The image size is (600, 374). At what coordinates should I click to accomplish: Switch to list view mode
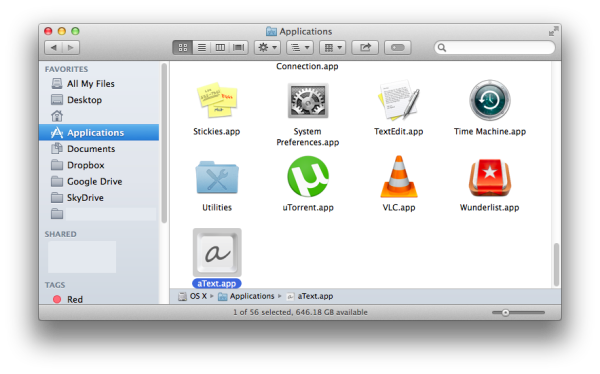[x=202, y=47]
